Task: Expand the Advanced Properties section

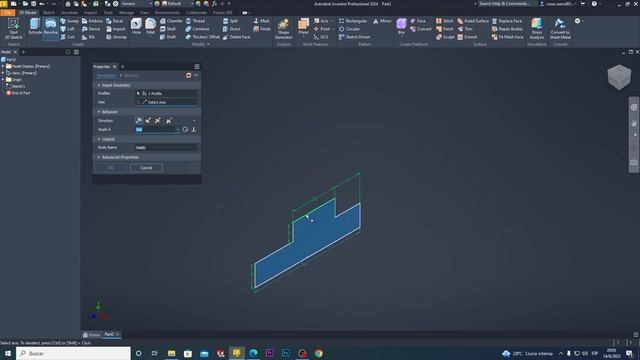Action: [x=99, y=157]
